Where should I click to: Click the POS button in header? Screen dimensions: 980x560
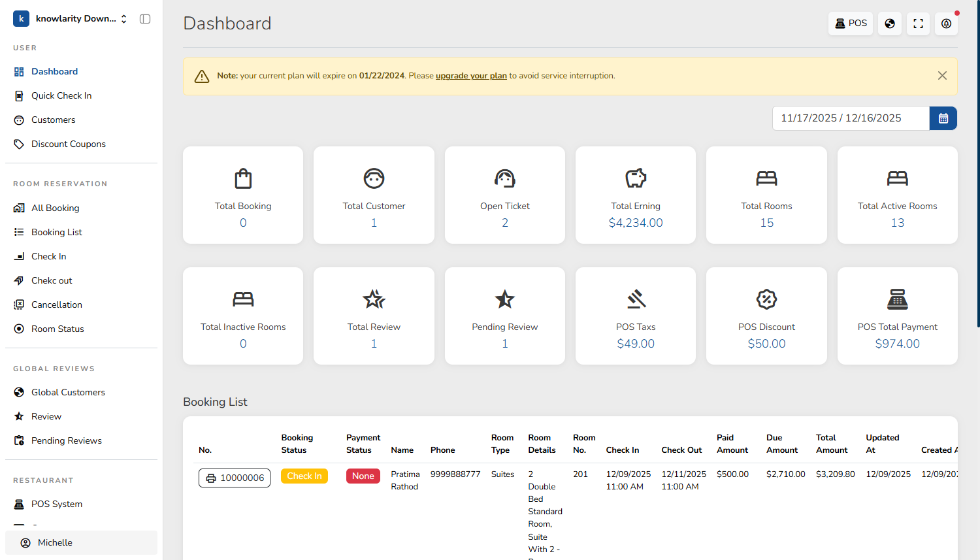[850, 24]
